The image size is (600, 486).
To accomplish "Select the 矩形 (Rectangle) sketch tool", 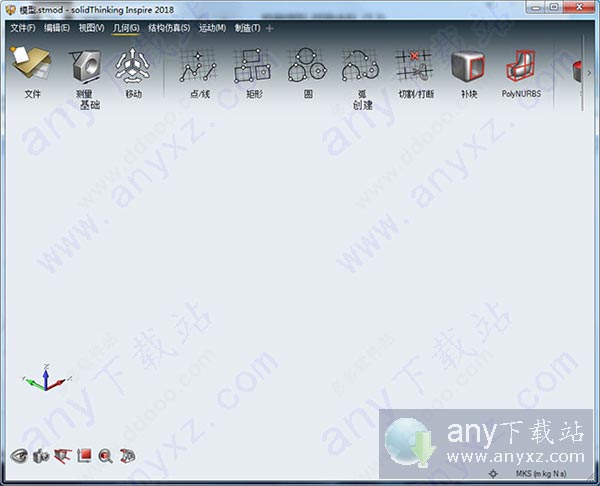I will click(252, 65).
